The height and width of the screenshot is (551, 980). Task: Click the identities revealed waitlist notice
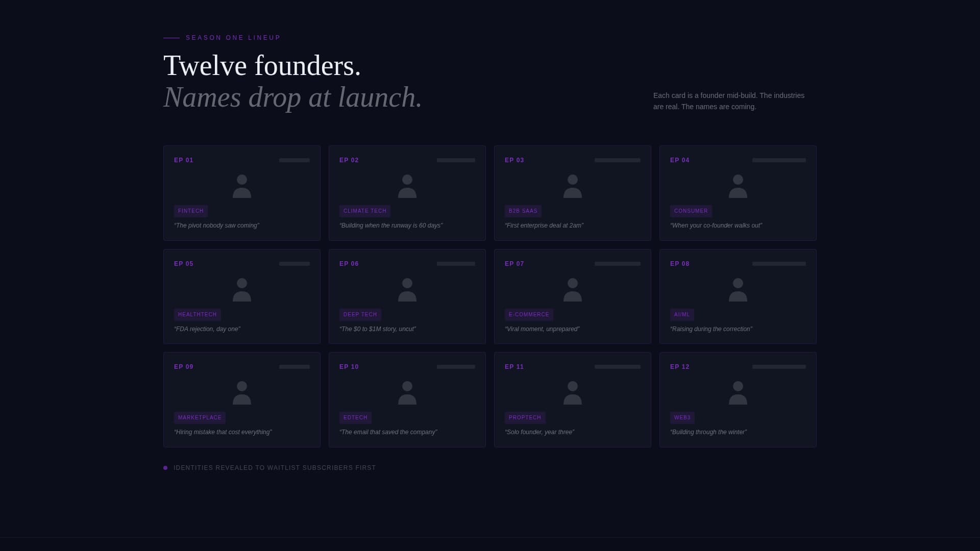(x=274, y=467)
